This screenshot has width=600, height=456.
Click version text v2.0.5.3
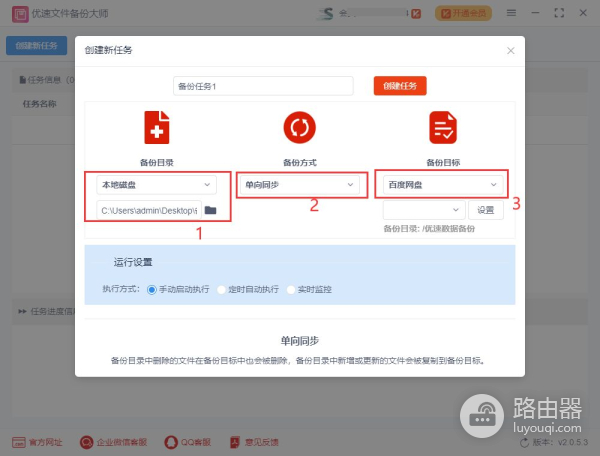pyautogui.click(x=573, y=443)
